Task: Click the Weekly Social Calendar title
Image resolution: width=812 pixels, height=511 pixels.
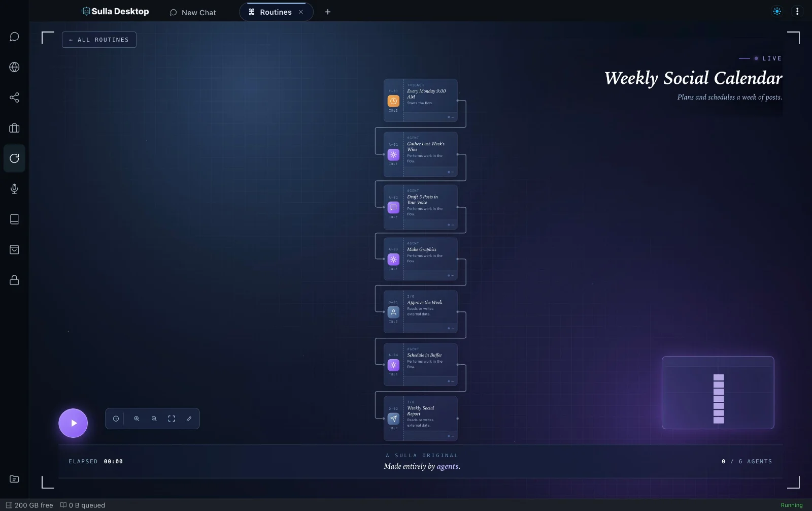Action: pyautogui.click(x=693, y=78)
